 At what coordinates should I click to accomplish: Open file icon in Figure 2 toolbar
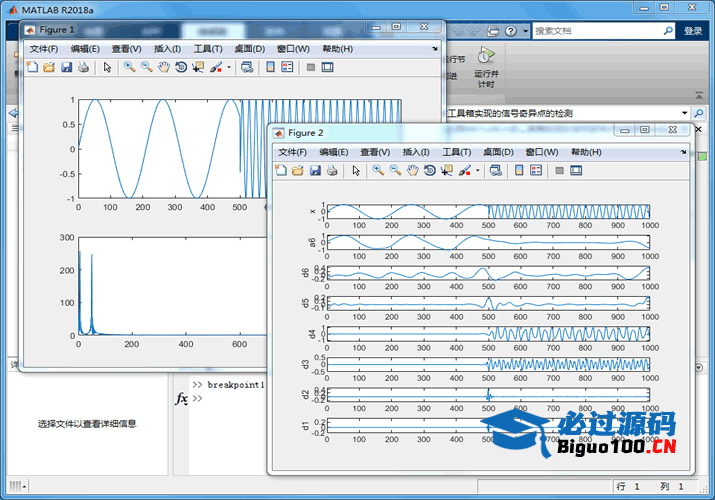298,170
